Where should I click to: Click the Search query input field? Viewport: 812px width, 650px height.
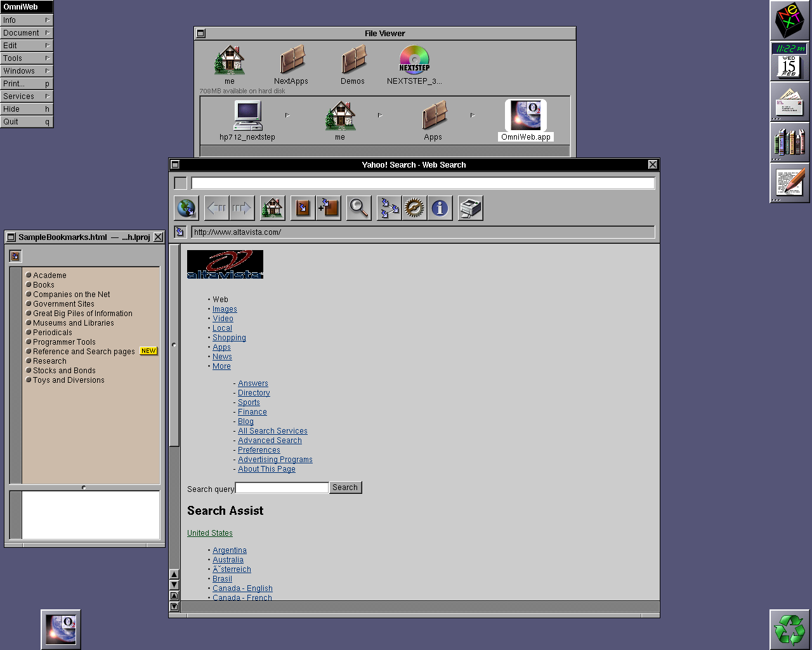tap(282, 487)
